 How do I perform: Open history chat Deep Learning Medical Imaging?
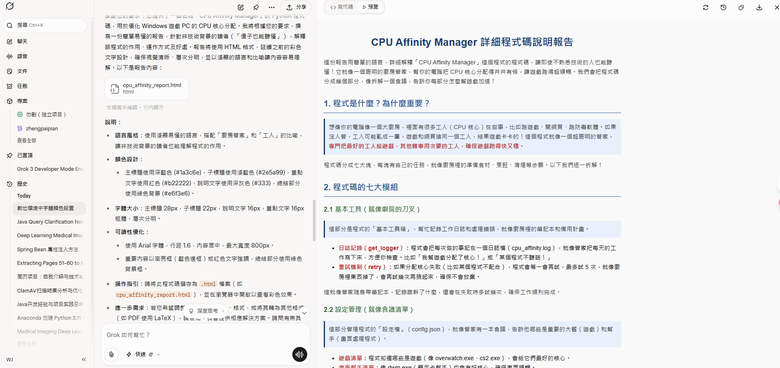pyautogui.click(x=50, y=235)
